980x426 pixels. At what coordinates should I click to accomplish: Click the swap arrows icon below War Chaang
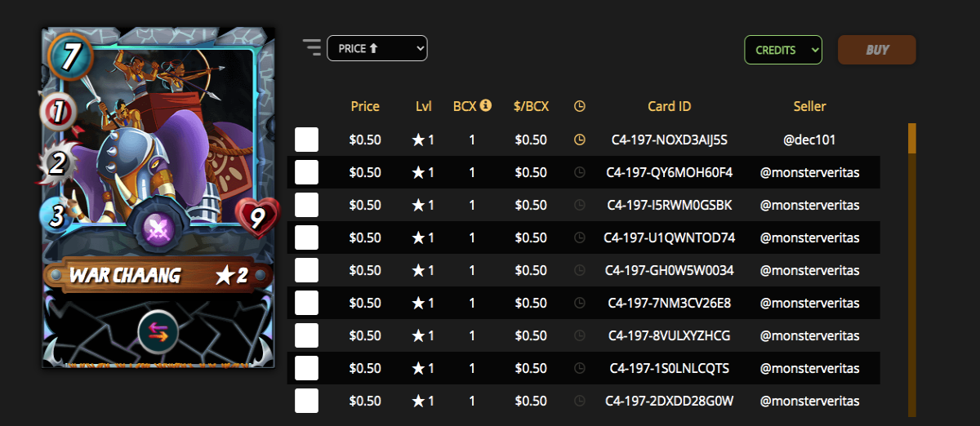pos(158,333)
